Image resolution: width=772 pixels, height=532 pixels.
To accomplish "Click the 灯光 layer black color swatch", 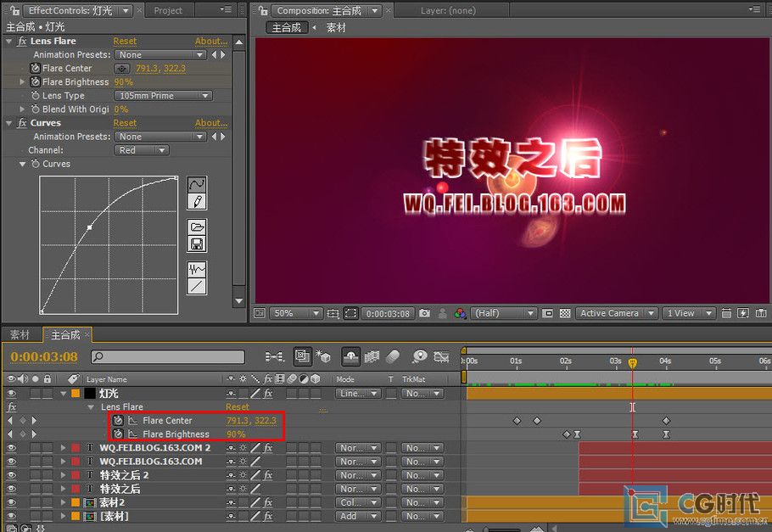I will tap(90, 394).
